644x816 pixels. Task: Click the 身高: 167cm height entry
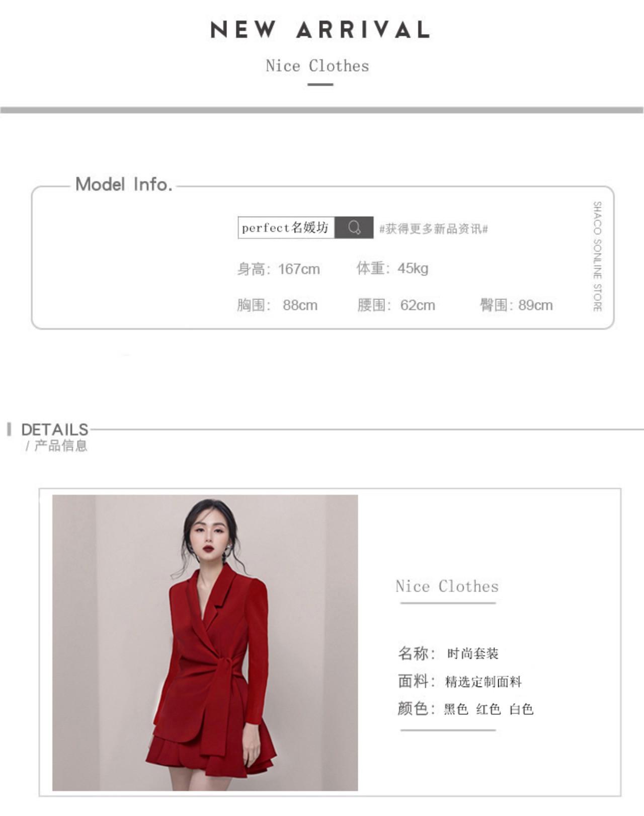pyautogui.click(x=278, y=269)
